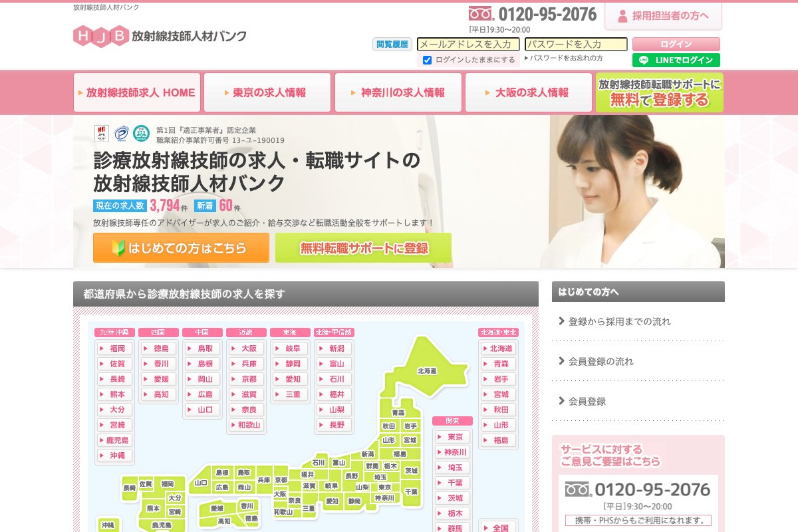Select 愛媛 in the Shikoku list

pos(159,379)
